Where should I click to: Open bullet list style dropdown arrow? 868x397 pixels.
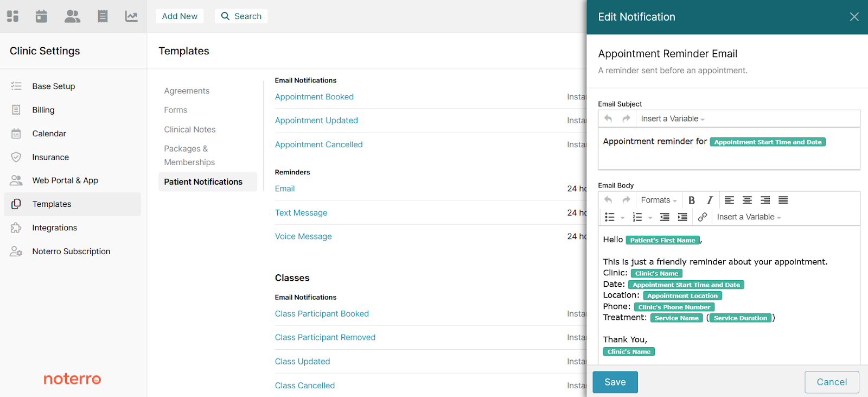coord(622,218)
